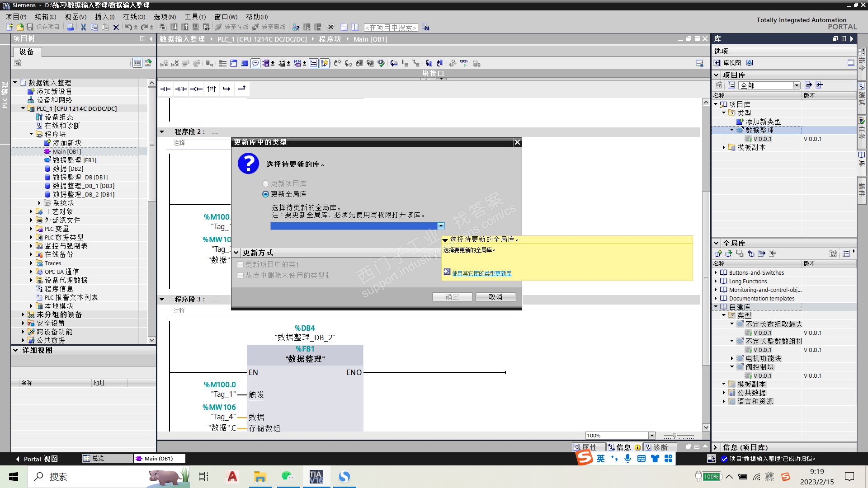The image size is (868, 488).
Task: Click the normally closed contact icon
Action: (x=181, y=89)
